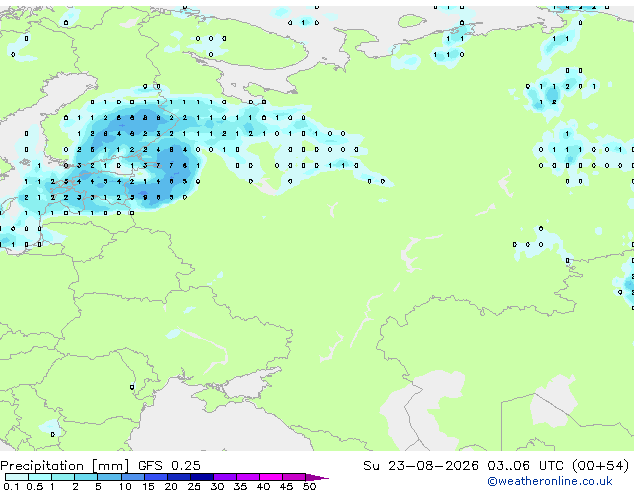
Task: Select the legend swatch between 2 and 5
Action: [86, 477]
